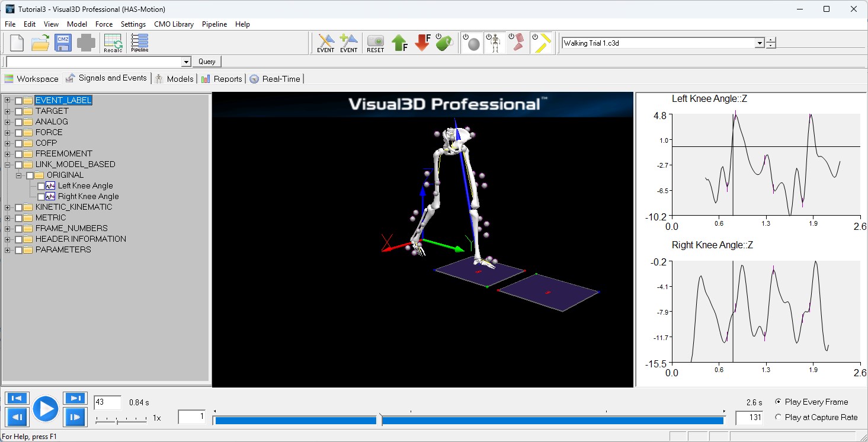Collapse the LINK_MODEL_BASED tree node
The width and height of the screenshot is (868, 442).
(x=8, y=164)
